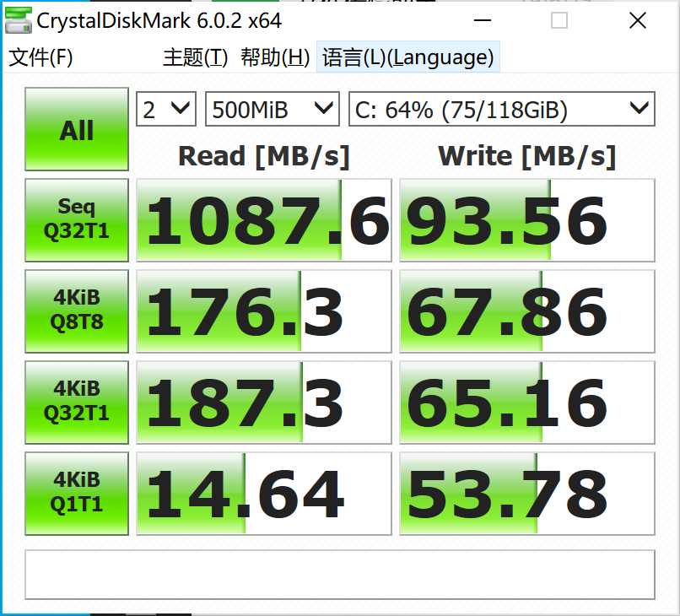Open the 语言(L)(Language) menu
The width and height of the screenshot is (680, 616).
[x=408, y=57]
